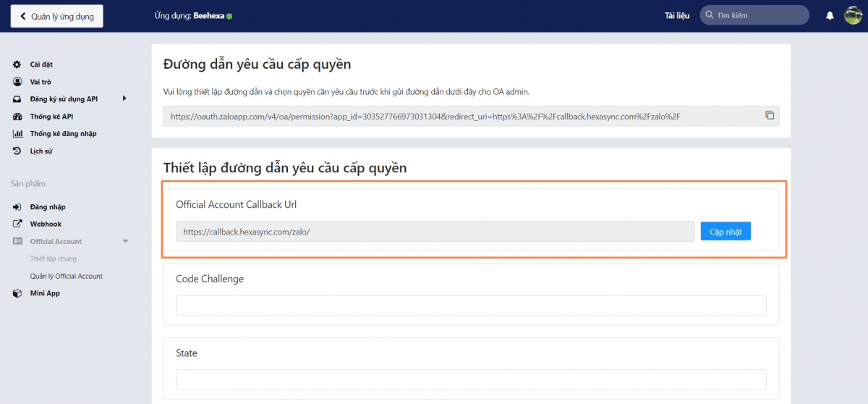
Task: Click the user avatar in the top bar
Action: (853, 15)
